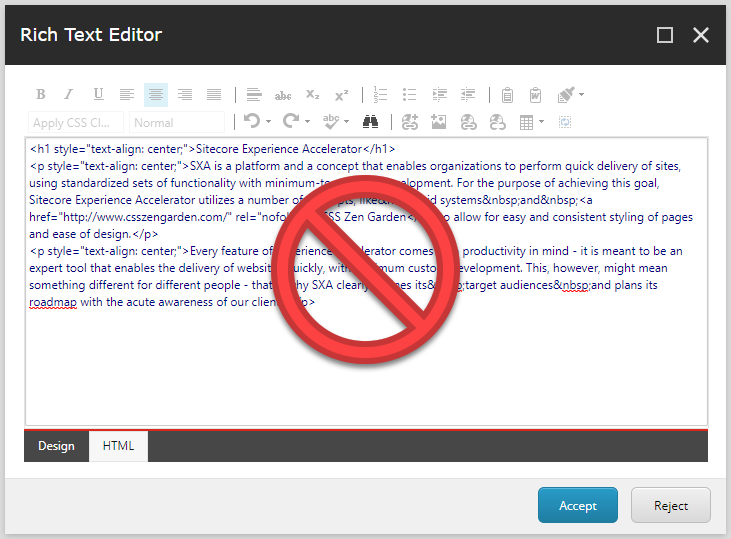Remove link with globe unlink icon
The height and width of the screenshot is (539, 731).
point(497,123)
